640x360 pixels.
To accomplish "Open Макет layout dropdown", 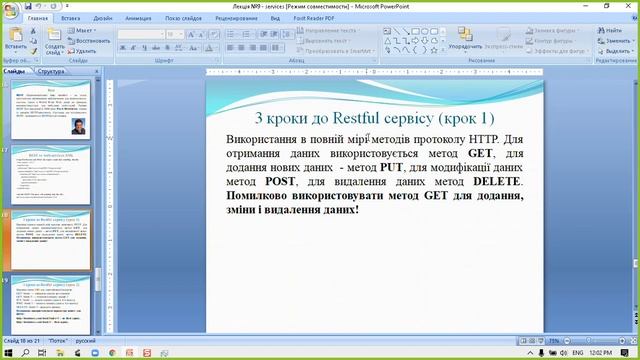I will click(x=82, y=31).
